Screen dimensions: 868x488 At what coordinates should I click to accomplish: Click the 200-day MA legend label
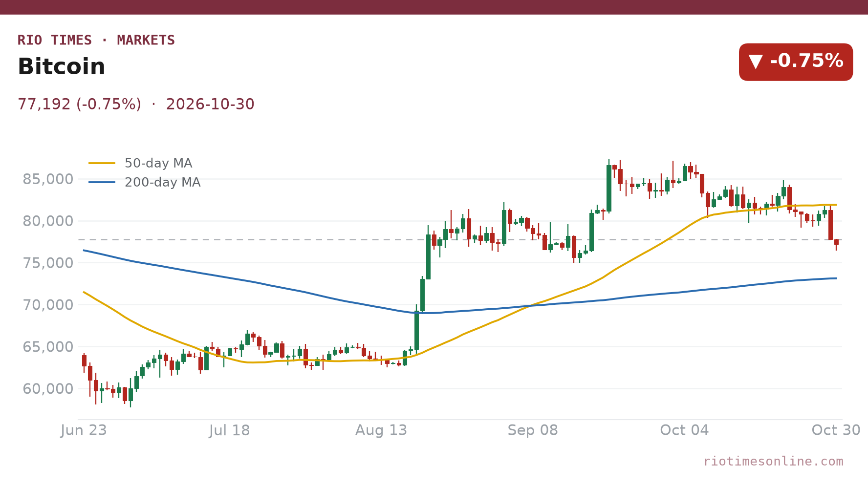(x=163, y=182)
